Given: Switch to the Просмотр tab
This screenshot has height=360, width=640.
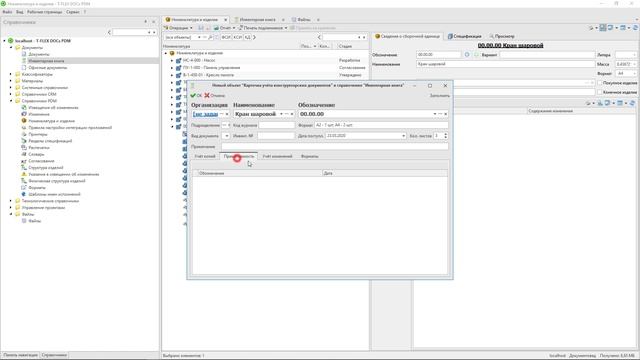Looking at the screenshot, I should pyautogui.click(x=502, y=36).
